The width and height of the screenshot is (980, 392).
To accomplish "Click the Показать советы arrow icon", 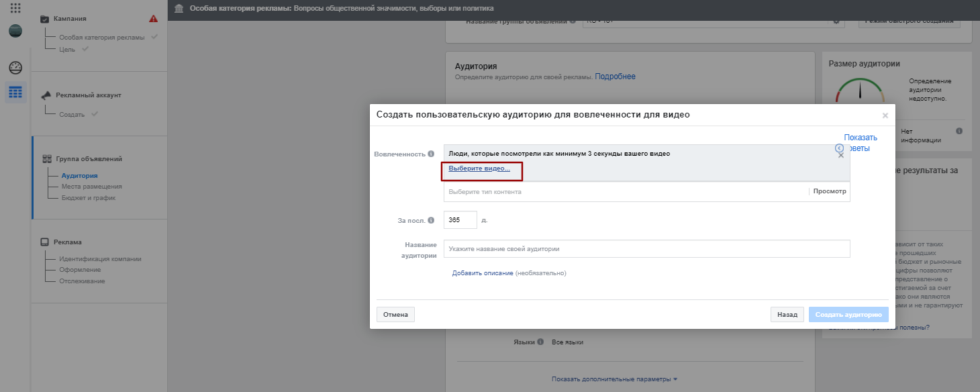I will coord(839,148).
